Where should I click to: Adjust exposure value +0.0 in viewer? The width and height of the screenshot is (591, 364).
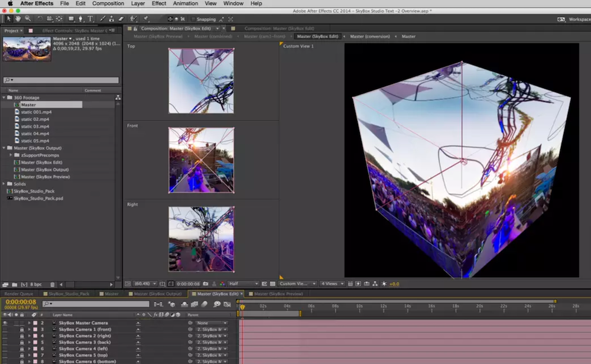tap(394, 284)
